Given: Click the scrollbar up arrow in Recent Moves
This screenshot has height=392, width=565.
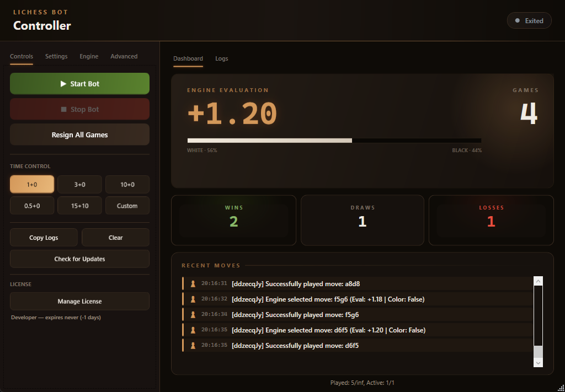Looking at the screenshot, I should [x=538, y=281].
